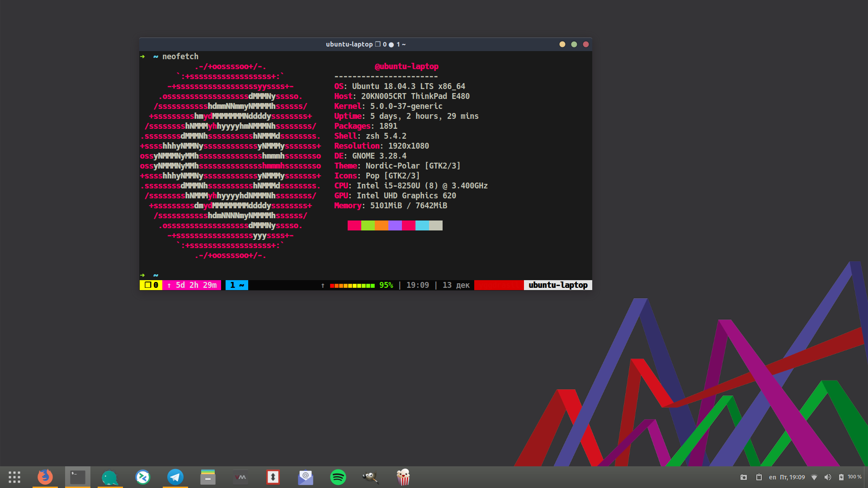
Task: Open the 'en' keyboard layout menu
Action: [772, 477]
